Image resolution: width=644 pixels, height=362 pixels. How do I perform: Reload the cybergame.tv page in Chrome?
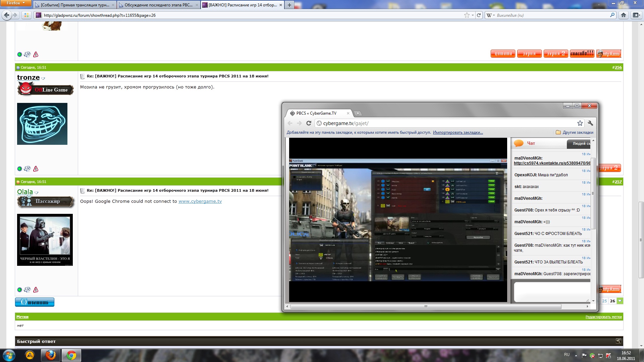point(309,123)
